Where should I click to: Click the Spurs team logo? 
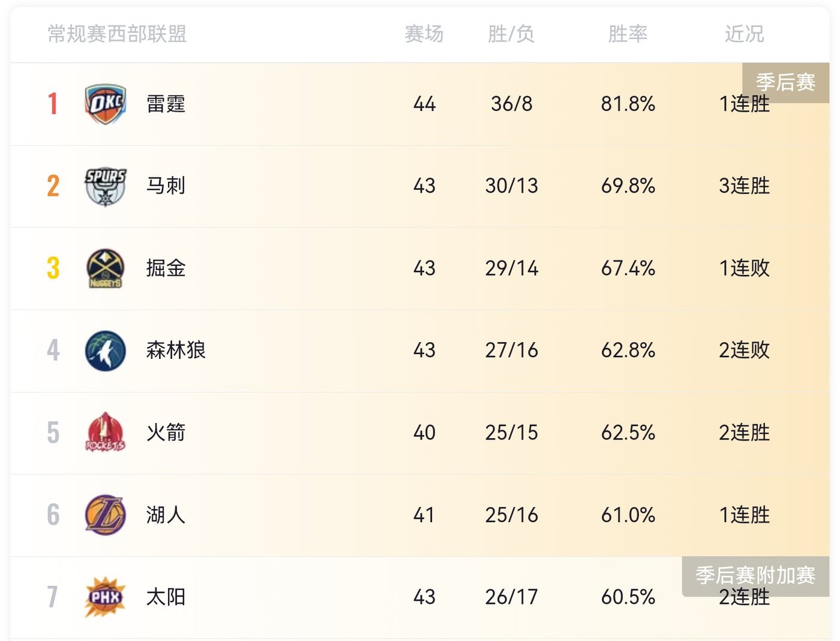106,186
